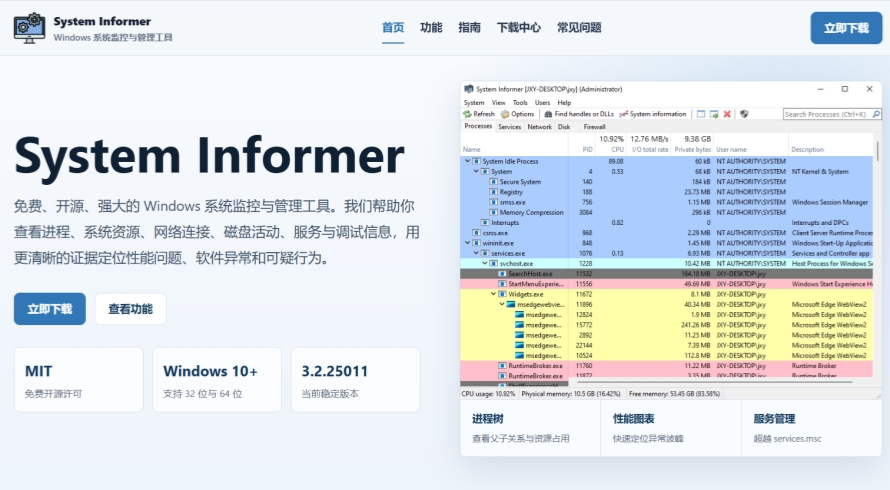Image resolution: width=890 pixels, height=490 pixels.
Task: Go to the 首页 nav link
Action: [x=393, y=27]
